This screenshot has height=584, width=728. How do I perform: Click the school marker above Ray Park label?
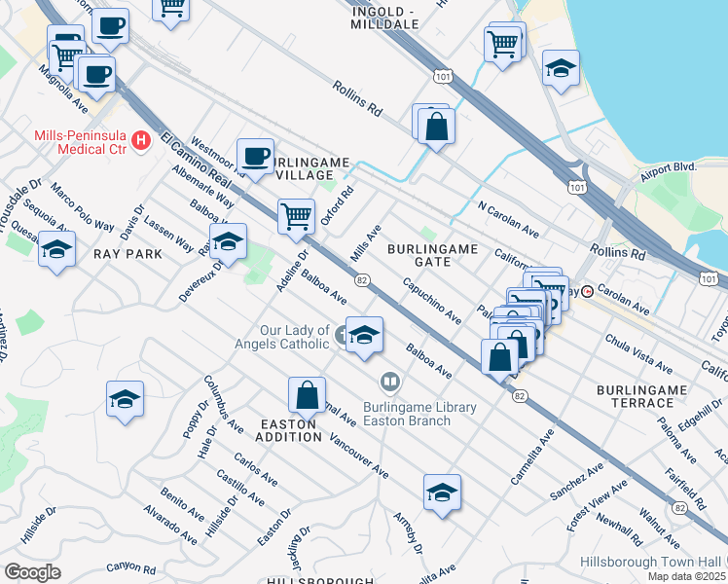click(x=56, y=249)
